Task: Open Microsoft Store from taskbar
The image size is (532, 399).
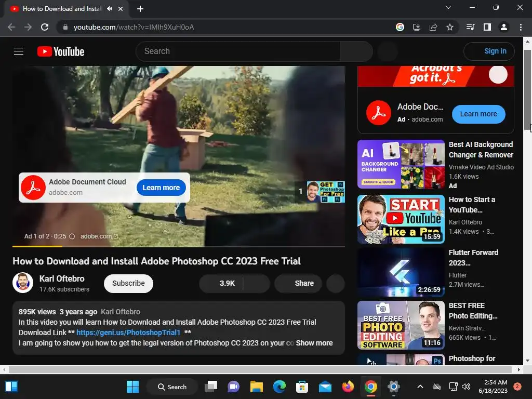Action: click(x=302, y=387)
